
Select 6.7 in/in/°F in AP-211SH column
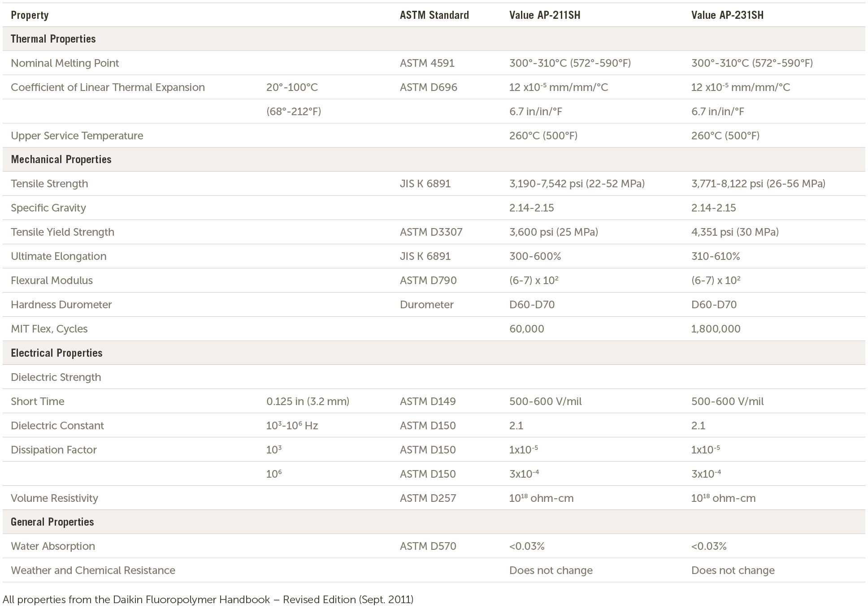click(536, 112)
